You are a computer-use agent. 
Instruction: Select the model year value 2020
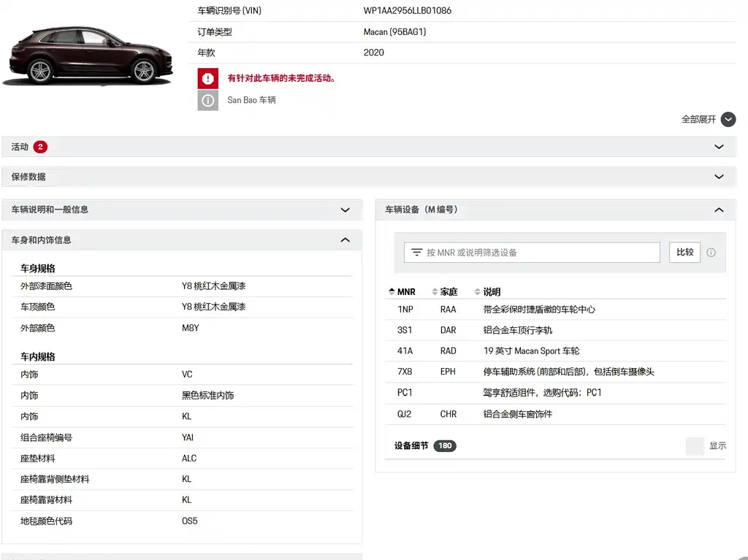373,53
